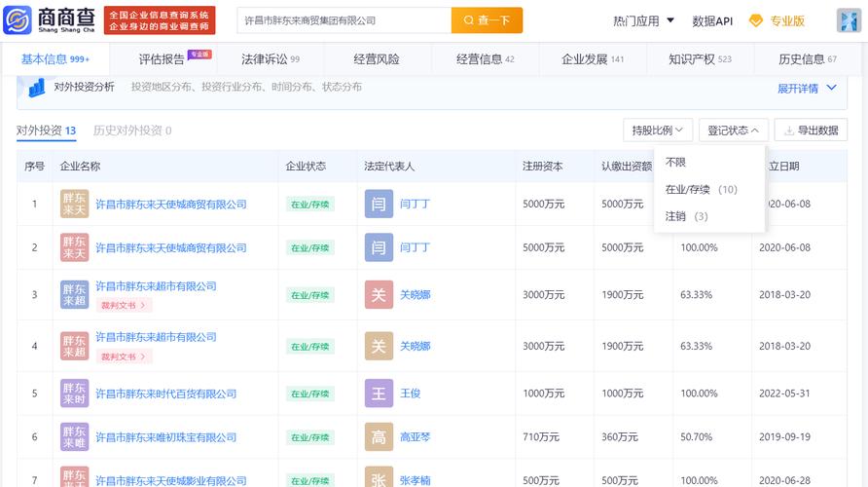Open legal representative 张孝楠
The image size is (868, 487).
[x=415, y=480]
